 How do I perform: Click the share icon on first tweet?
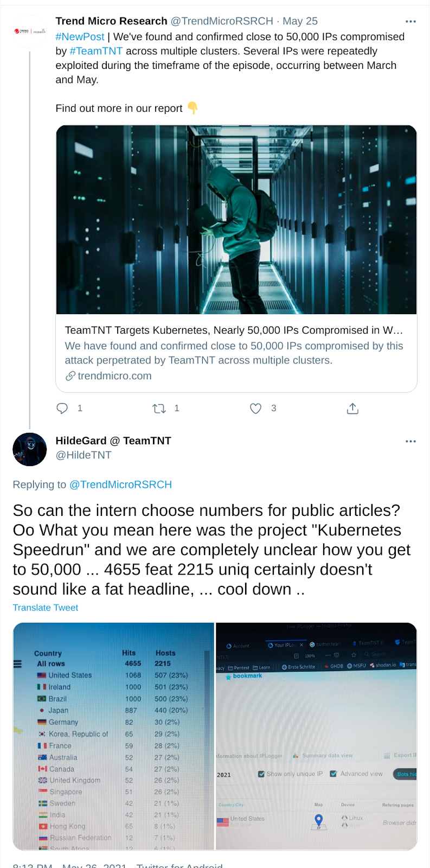(352, 409)
